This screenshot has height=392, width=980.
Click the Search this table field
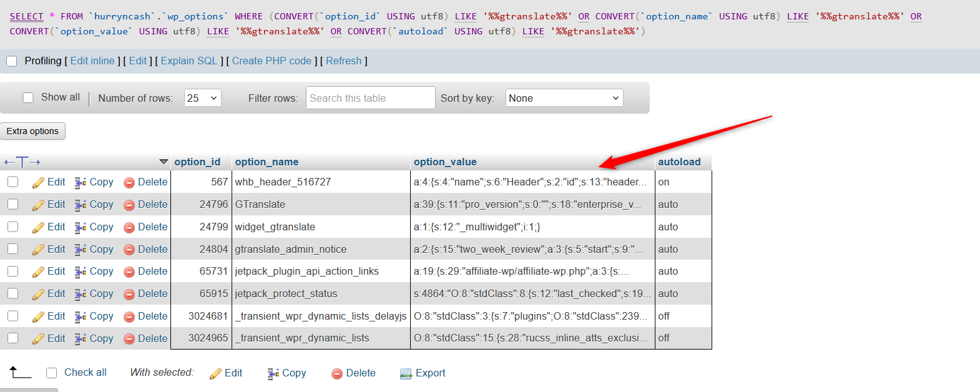[370, 98]
